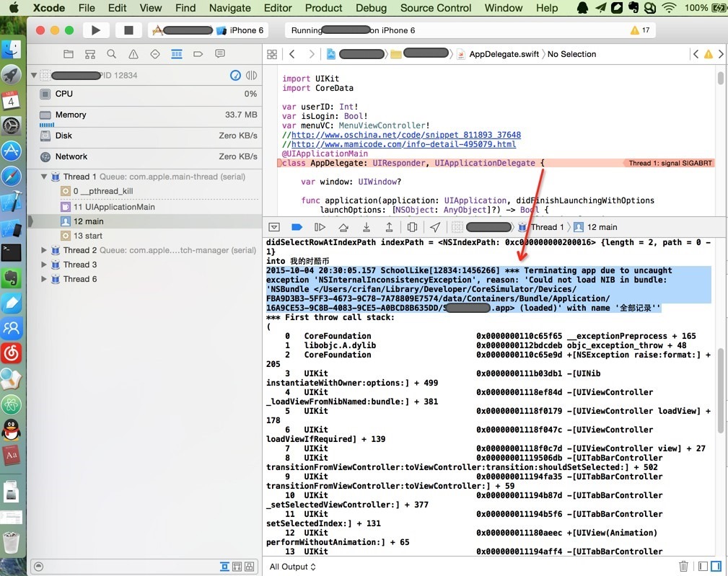The image size is (728, 576).
Task: Click the console vertical scrollbar
Action: 721,391
